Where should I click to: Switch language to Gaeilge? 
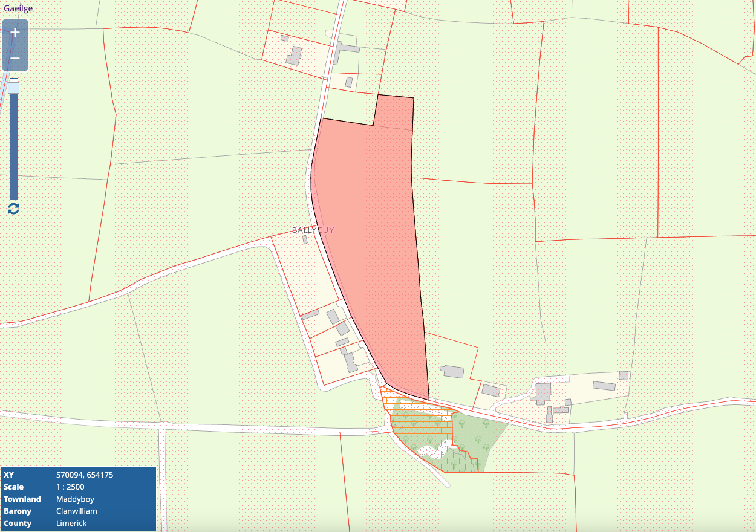[18, 8]
